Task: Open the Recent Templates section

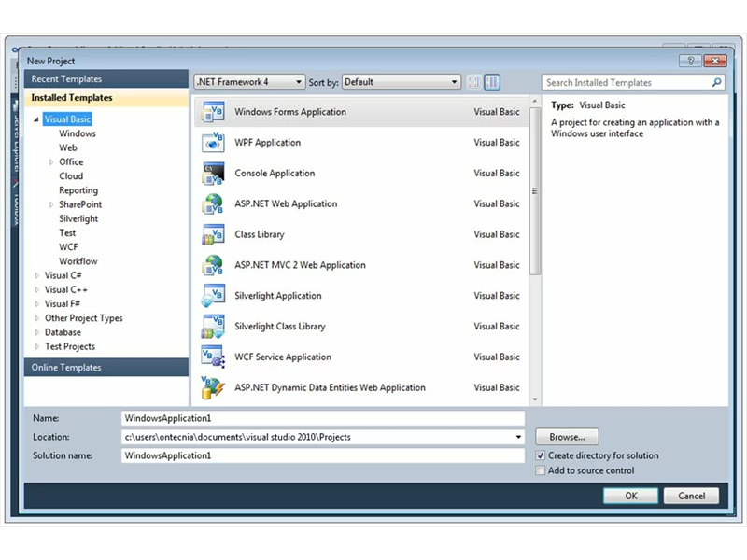Action: [x=106, y=79]
